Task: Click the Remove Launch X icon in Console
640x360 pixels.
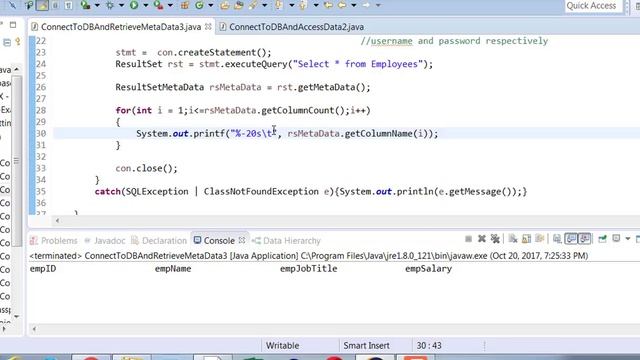Action: point(482,239)
